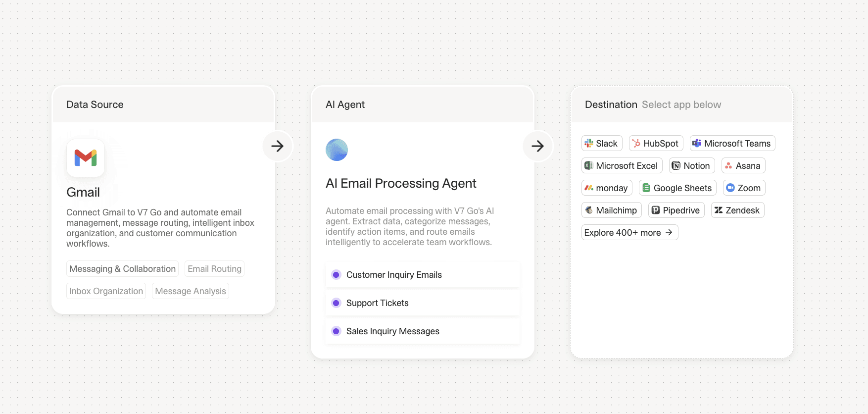Click the Gmail logo icon
The image size is (868, 414).
pos(86,158)
